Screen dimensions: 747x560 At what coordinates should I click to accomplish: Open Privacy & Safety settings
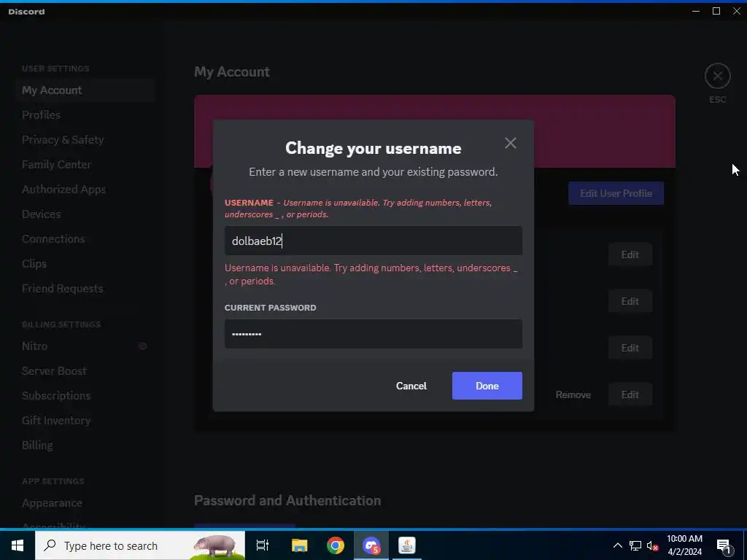85,139
